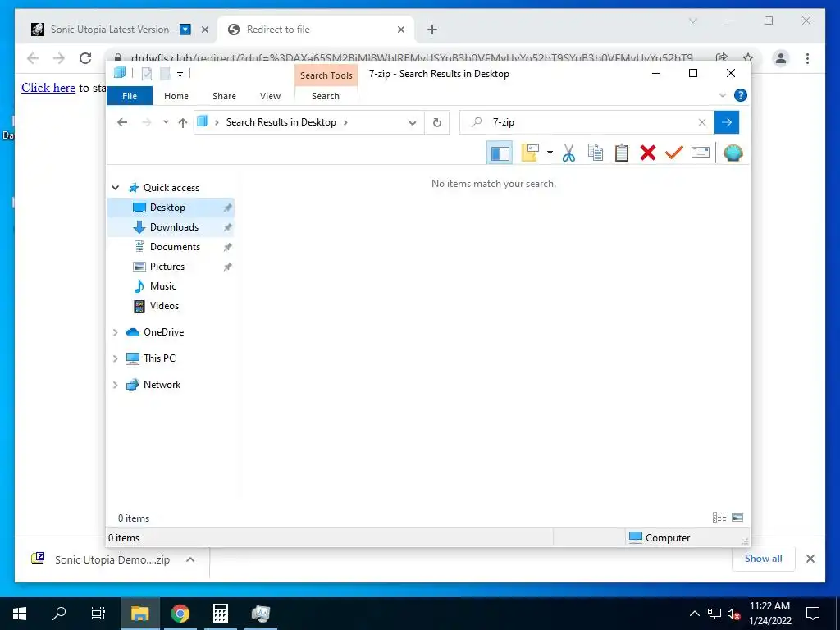Bookmark this page with star icon
This screenshot has height=630, width=840.
748,58
